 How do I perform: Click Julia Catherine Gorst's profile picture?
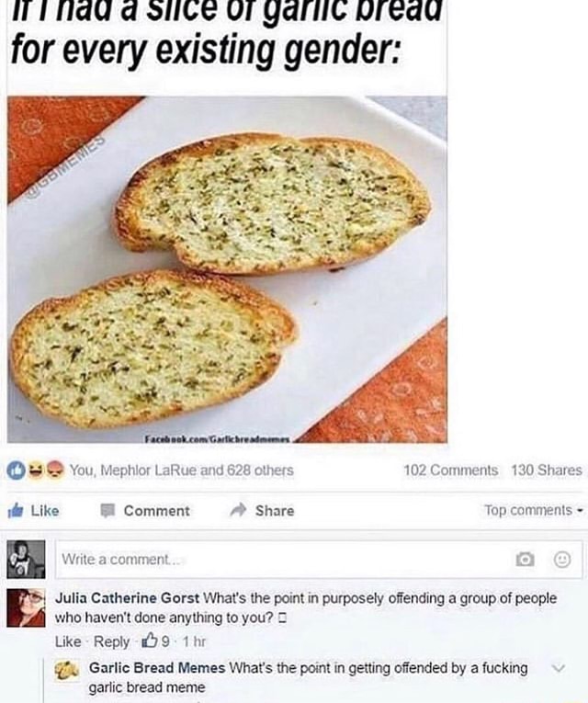point(26,608)
